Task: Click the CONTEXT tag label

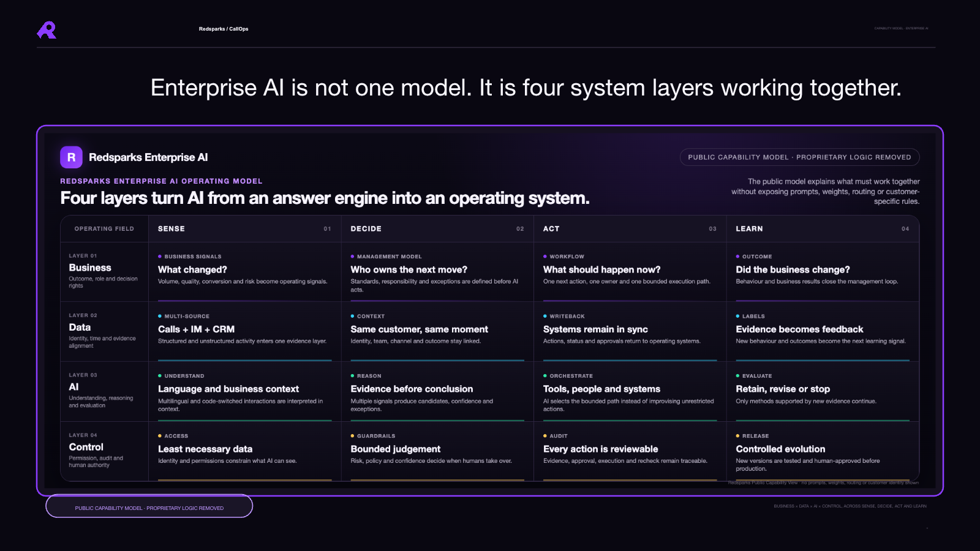Action: point(371,317)
